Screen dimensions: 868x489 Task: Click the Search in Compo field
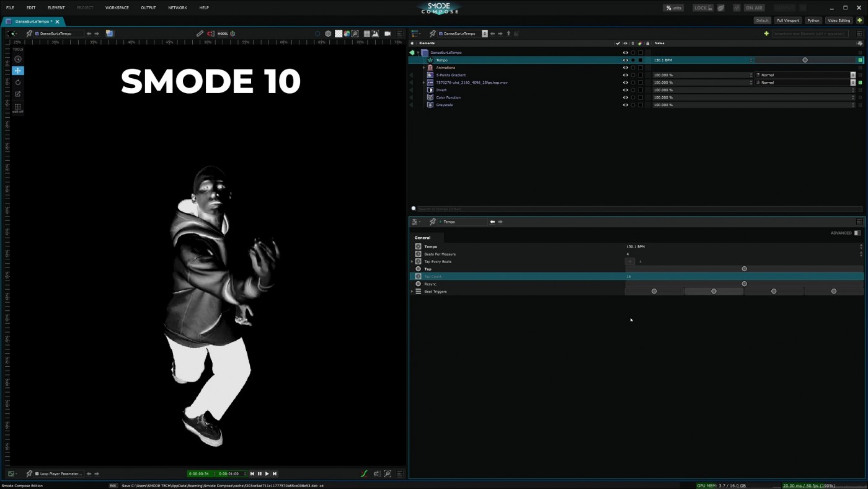639,209
